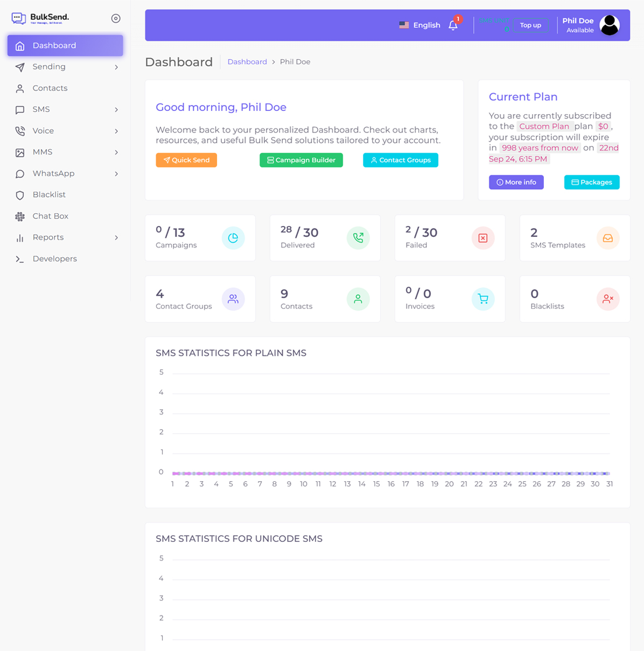This screenshot has height=651, width=644.
Task: Click the WhatsApp icon in the sidebar
Action: [x=20, y=173]
